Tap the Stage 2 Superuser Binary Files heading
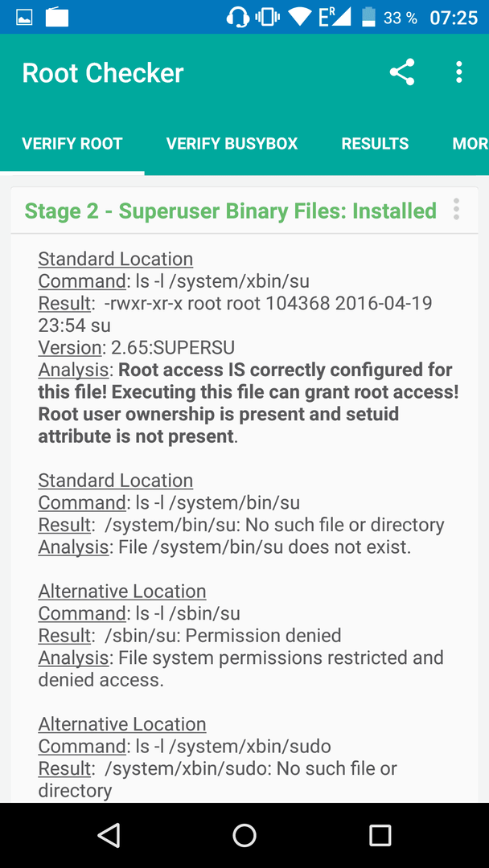 point(230,211)
